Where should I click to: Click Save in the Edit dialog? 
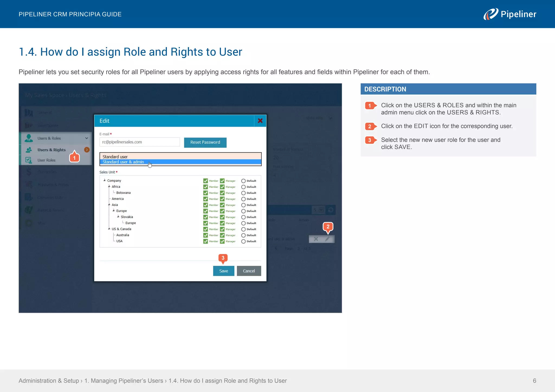pyautogui.click(x=224, y=271)
